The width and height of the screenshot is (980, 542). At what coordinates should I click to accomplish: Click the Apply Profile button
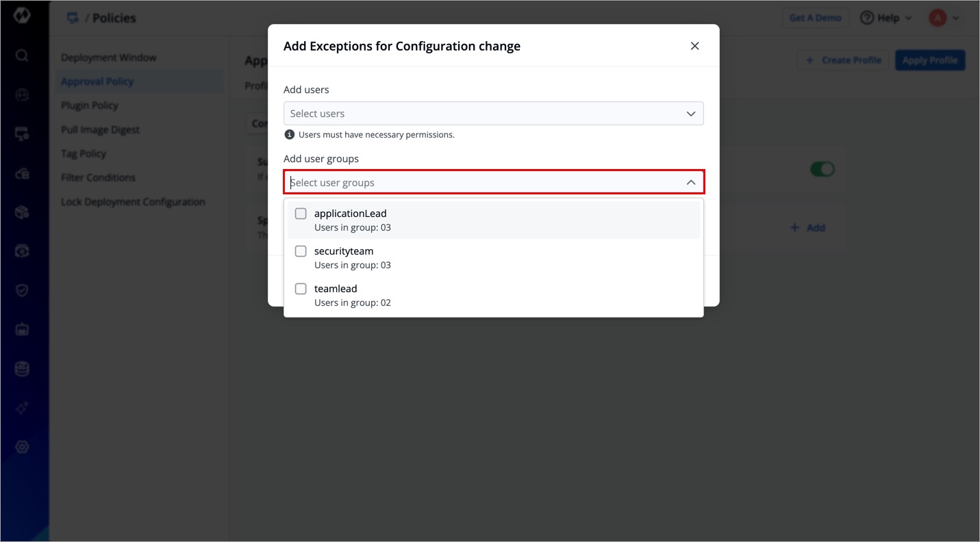pos(929,60)
